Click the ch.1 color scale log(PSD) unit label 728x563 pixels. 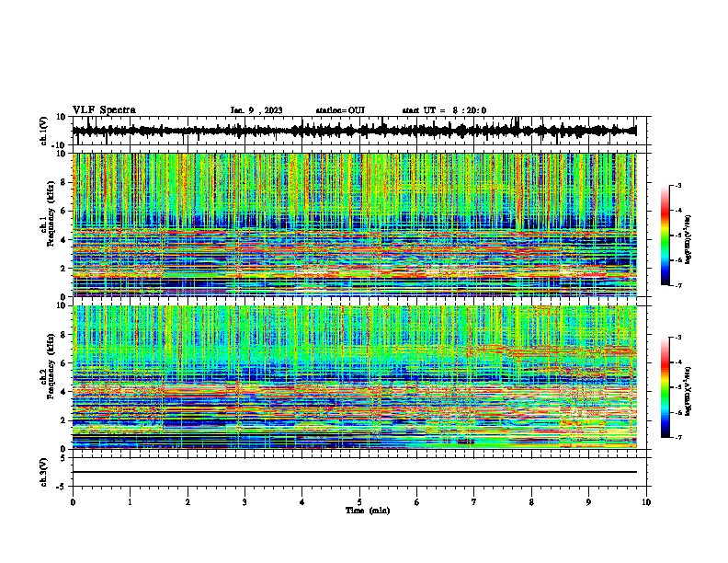pos(688,240)
